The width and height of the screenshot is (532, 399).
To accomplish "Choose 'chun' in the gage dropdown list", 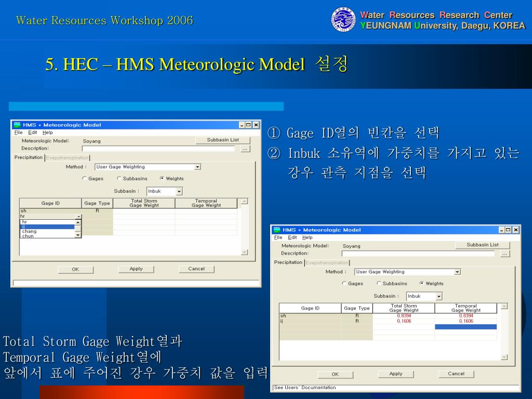I will point(47,236).
